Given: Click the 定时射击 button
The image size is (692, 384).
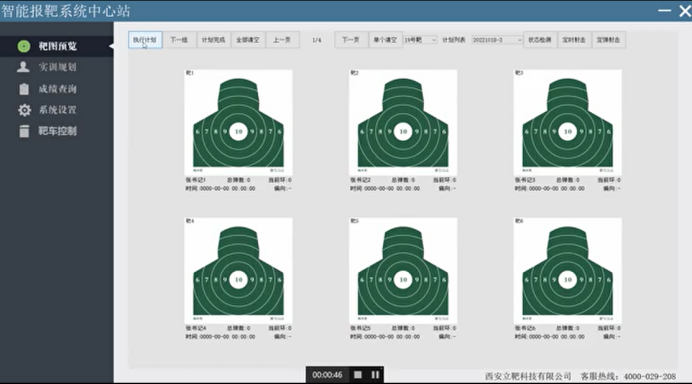Looking at the screenshot, I should [x=574, y=40].
